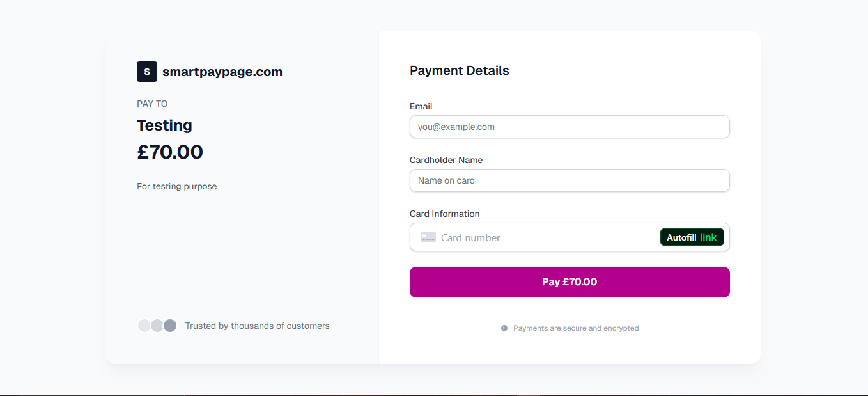Open the smartpaypage.com site name
Screen dimensions: 868x396
click(x=223, y=72)
